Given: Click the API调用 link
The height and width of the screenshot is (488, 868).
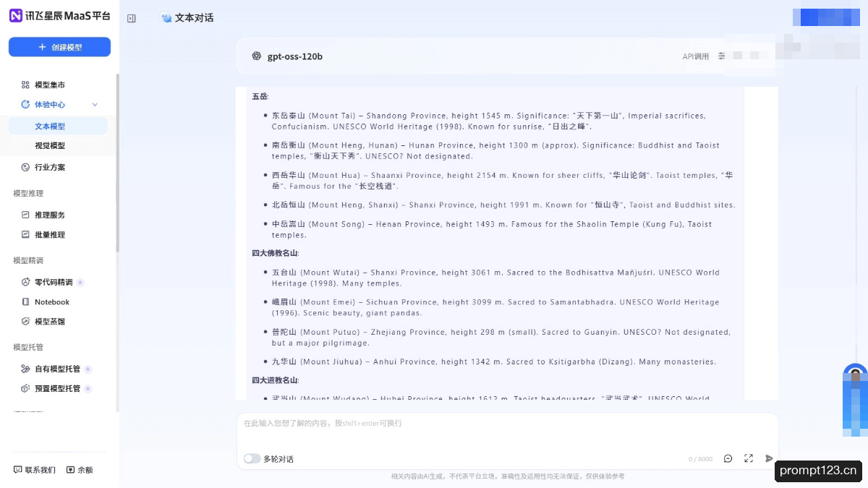Looking at the screenshot, I should coord(696,56).
